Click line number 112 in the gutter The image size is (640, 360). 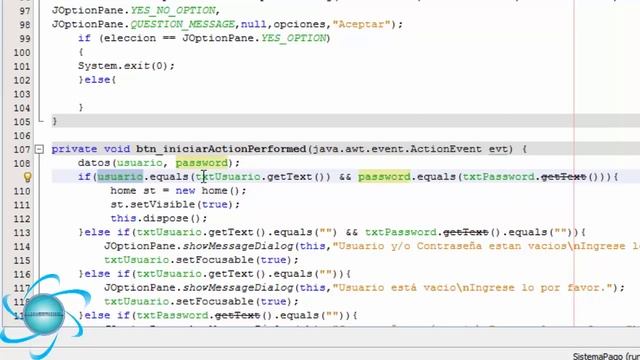(x=22, y=219)
